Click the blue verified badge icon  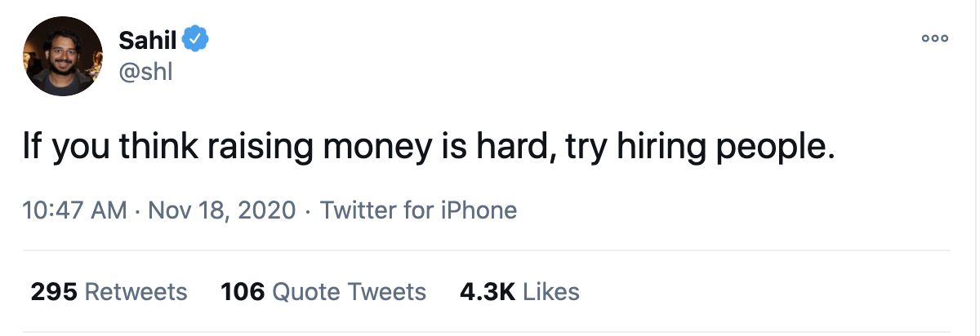coord(196,38)
